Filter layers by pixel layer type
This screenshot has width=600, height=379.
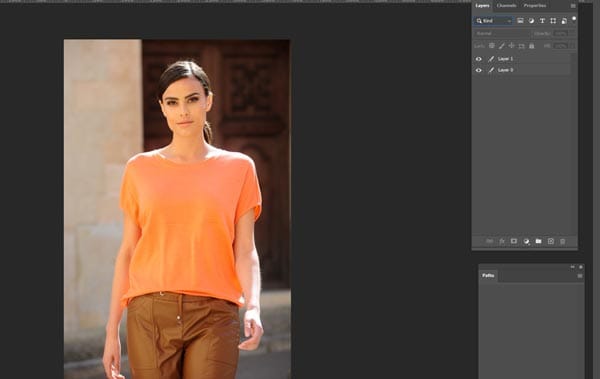coord(520,21)
